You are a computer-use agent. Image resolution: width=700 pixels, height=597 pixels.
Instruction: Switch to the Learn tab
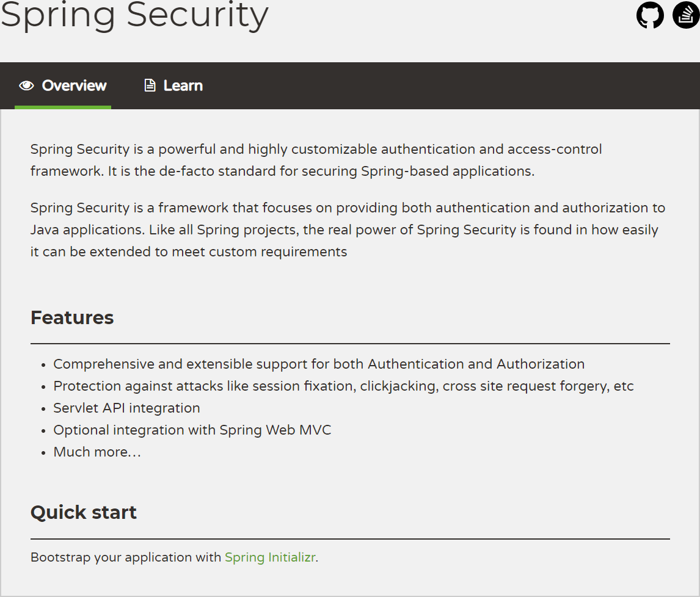183,85
